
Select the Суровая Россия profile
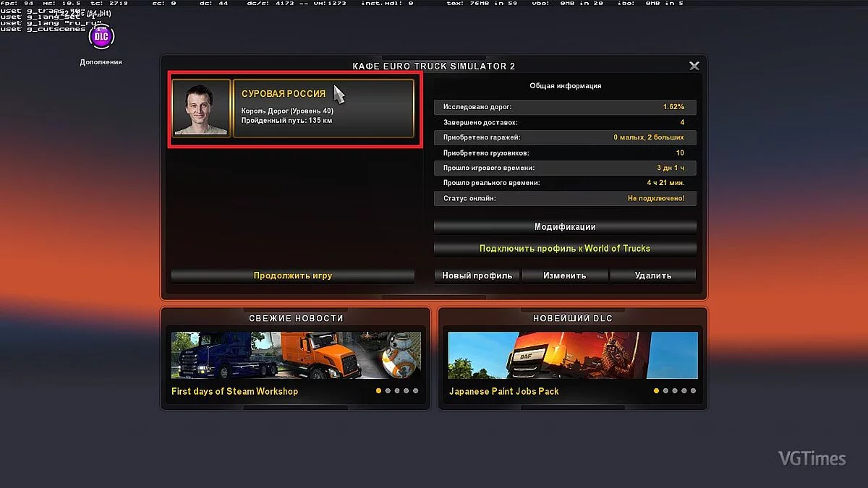[x=323, y=108]
